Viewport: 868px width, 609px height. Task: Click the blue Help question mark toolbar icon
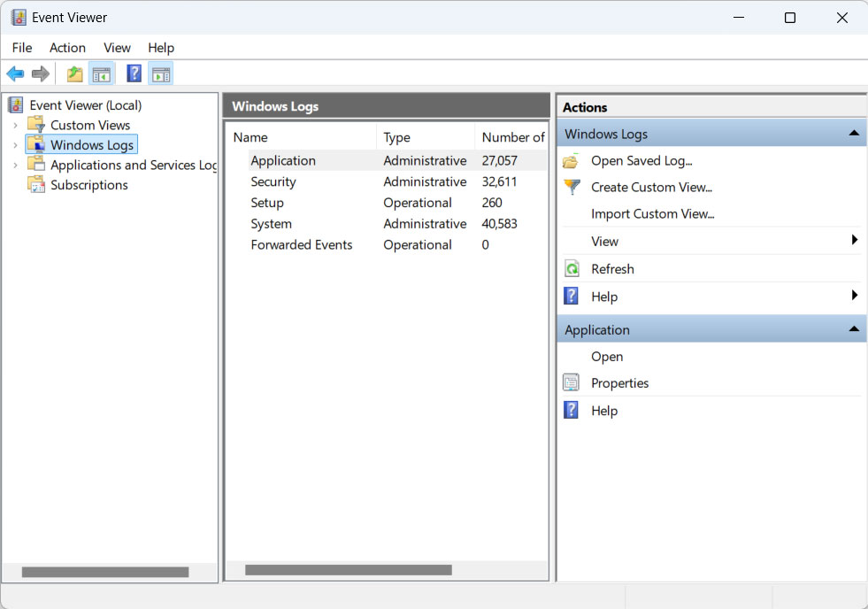(x=134, y=73)
